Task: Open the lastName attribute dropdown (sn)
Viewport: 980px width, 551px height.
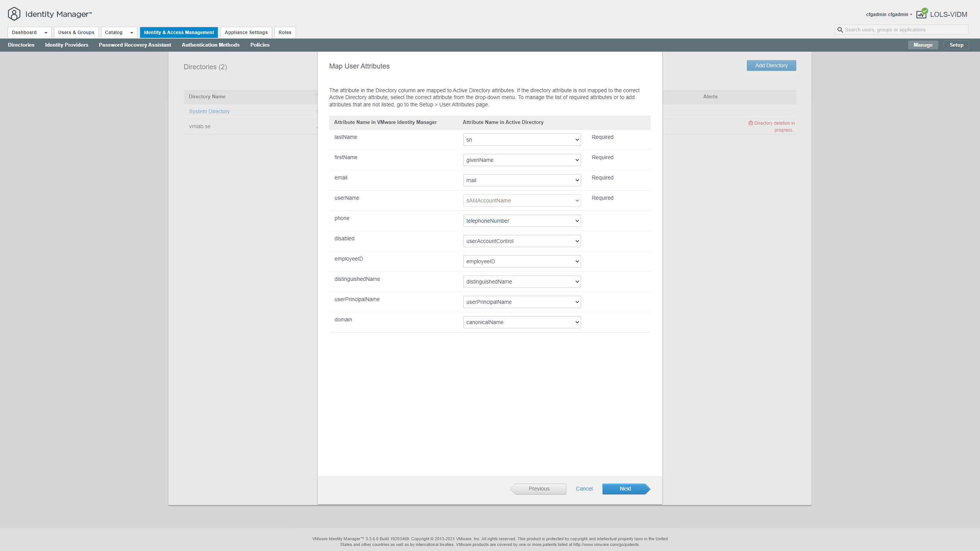Action: (522, 140)
